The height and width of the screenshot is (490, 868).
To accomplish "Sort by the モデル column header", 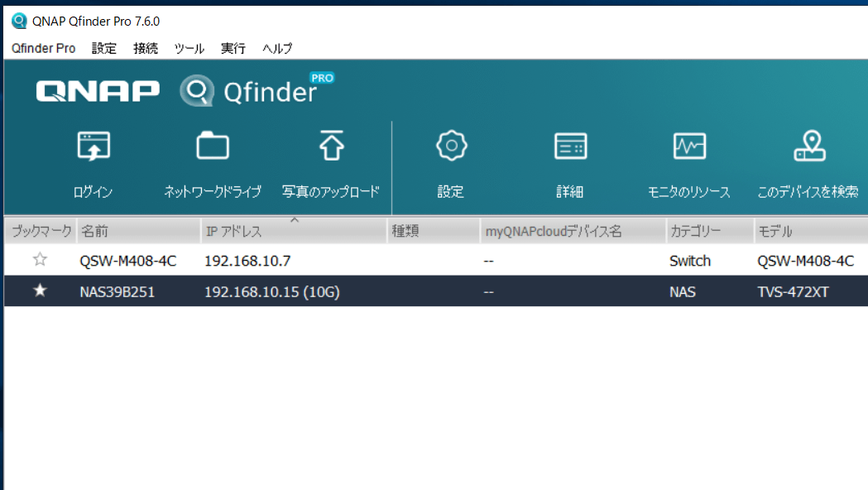I will tap(811, 231).
